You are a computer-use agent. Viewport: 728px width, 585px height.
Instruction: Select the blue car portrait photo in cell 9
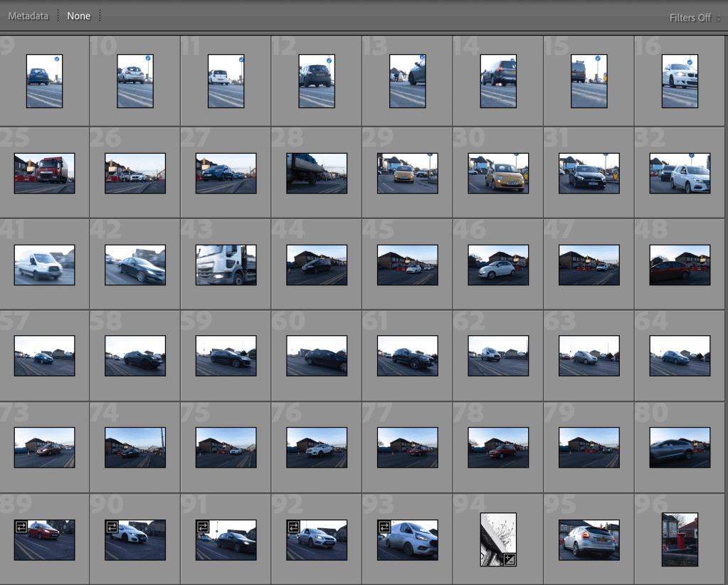point(44,81)
